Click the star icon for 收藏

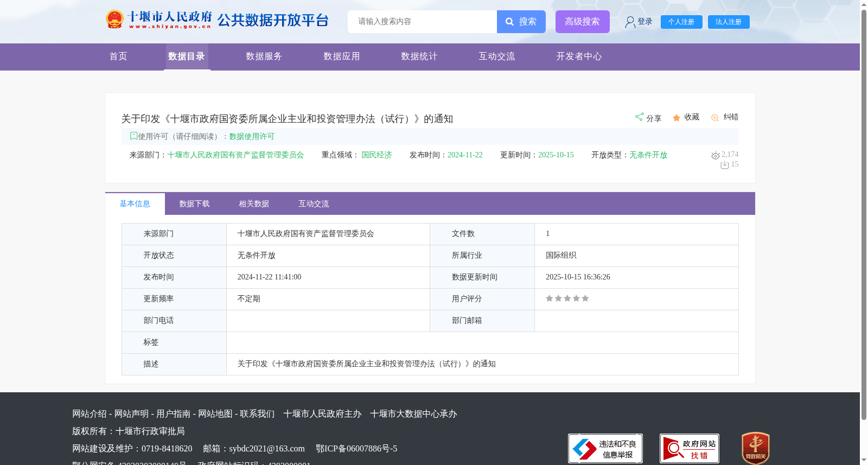[676, 118]
